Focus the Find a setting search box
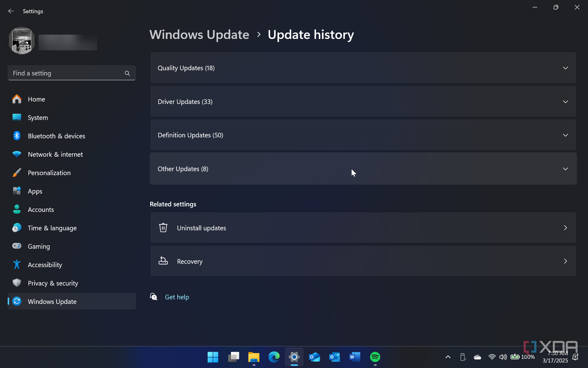This screenshot has height=368, width=588. 72,73
